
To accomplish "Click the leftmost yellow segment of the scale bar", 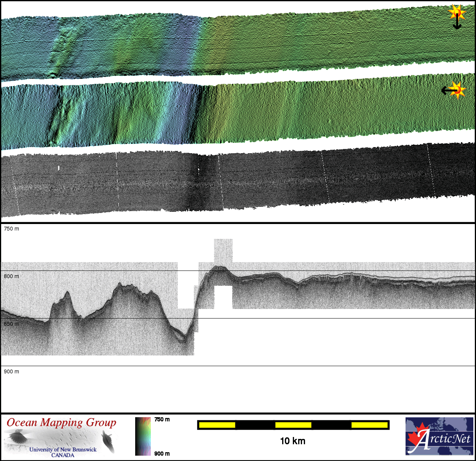I will [217, 425].
